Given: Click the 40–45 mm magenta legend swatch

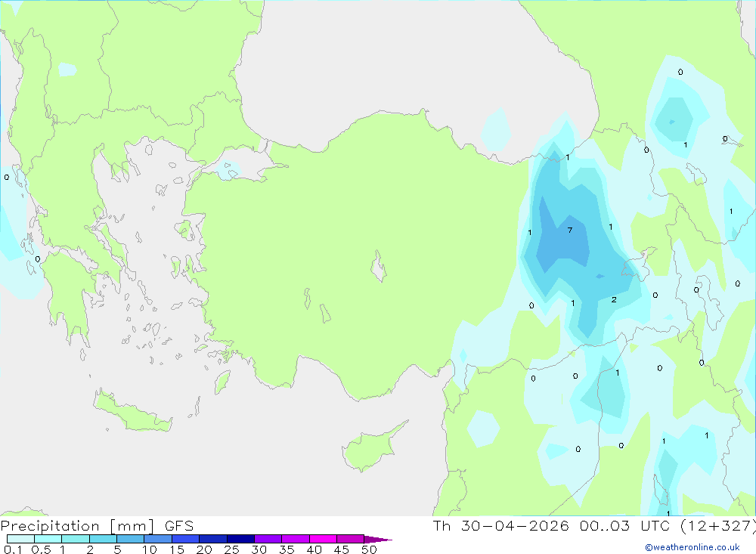Looking at the screenshot, I should (x=323, y=539).
